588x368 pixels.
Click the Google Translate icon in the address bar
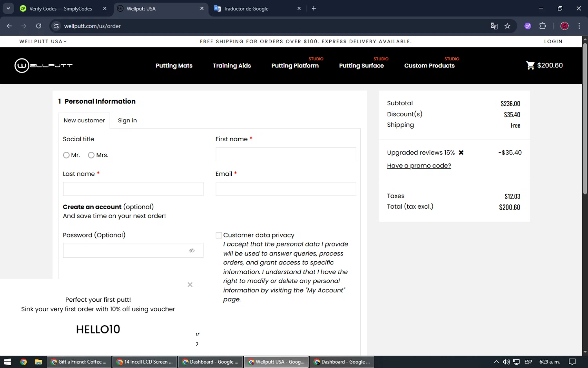(494, 26)
